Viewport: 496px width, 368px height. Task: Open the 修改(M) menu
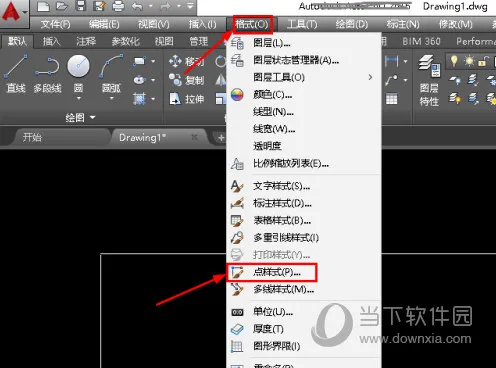pos(455,24)
